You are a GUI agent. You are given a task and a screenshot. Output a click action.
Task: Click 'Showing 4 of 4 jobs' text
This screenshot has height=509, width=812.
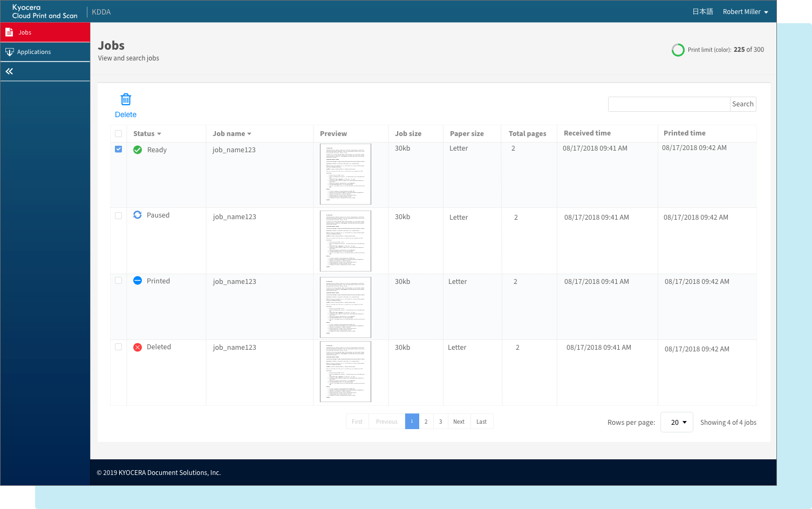pyautogui.click(x=728, y=423)
